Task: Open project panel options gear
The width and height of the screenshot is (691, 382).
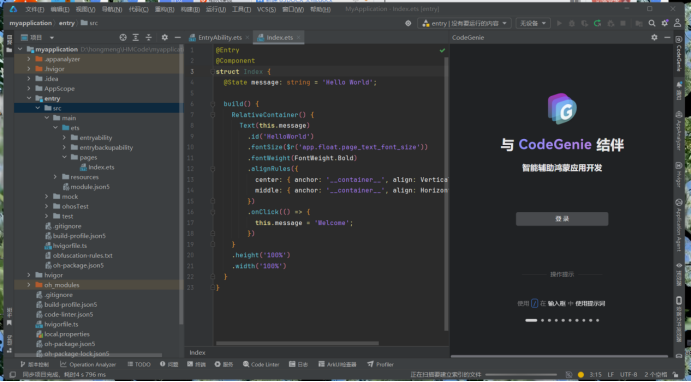Action: [164, 37]
